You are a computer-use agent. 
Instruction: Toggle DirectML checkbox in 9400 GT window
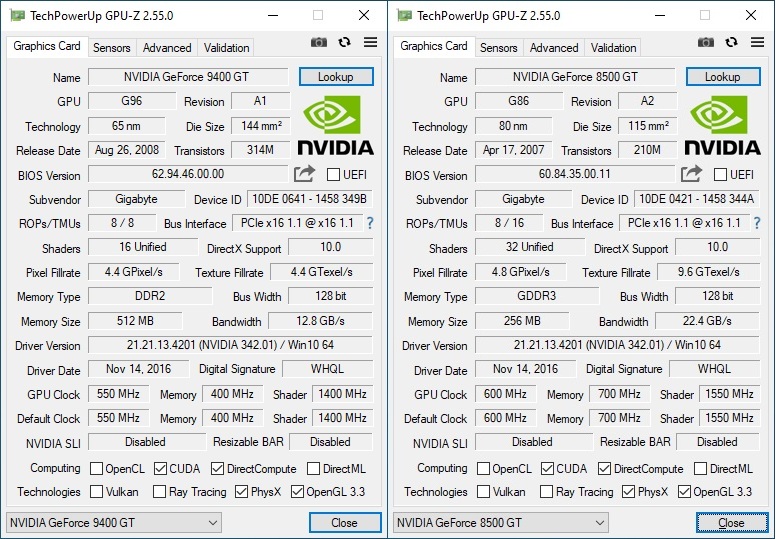pos(313,468)
